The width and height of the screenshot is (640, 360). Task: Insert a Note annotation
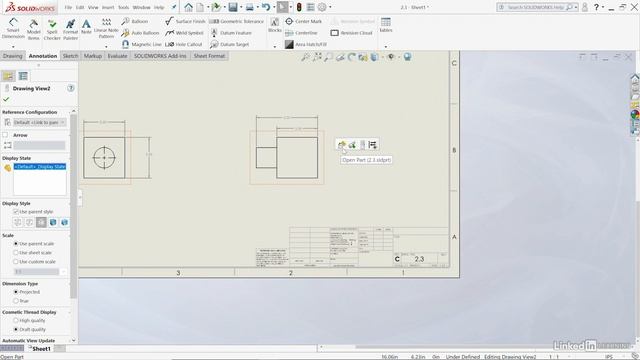[x=86, y=27]
